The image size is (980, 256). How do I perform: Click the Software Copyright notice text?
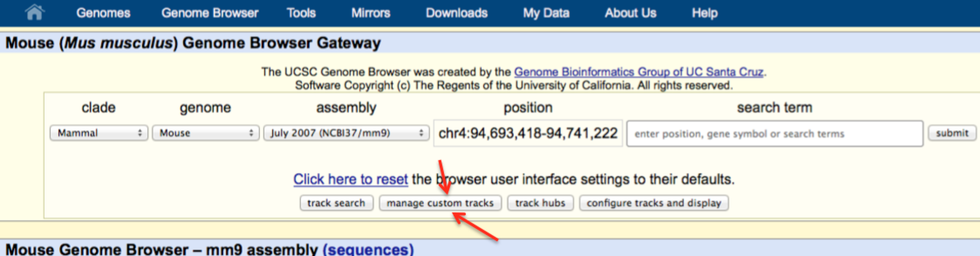pyautogui.click(x=514, y=85)
